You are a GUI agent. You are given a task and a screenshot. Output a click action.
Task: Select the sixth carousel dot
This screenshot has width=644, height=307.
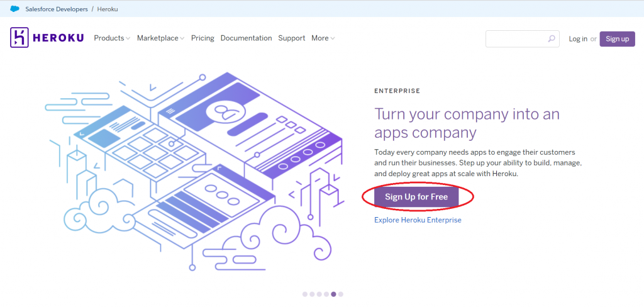click(x=340, y=294)
